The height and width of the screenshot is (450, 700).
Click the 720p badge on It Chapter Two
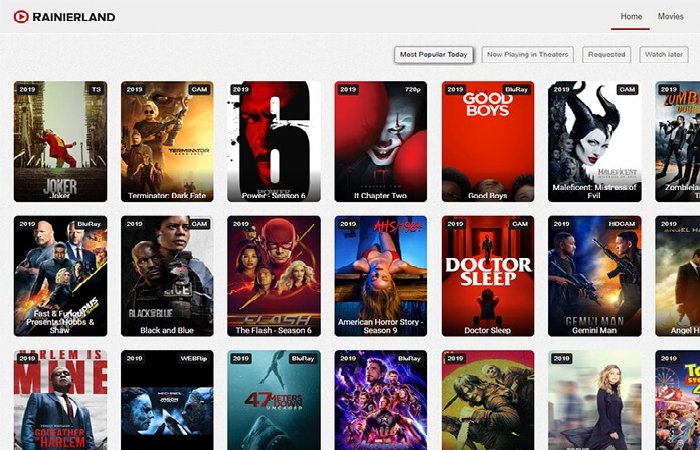(x=412, y=89)
